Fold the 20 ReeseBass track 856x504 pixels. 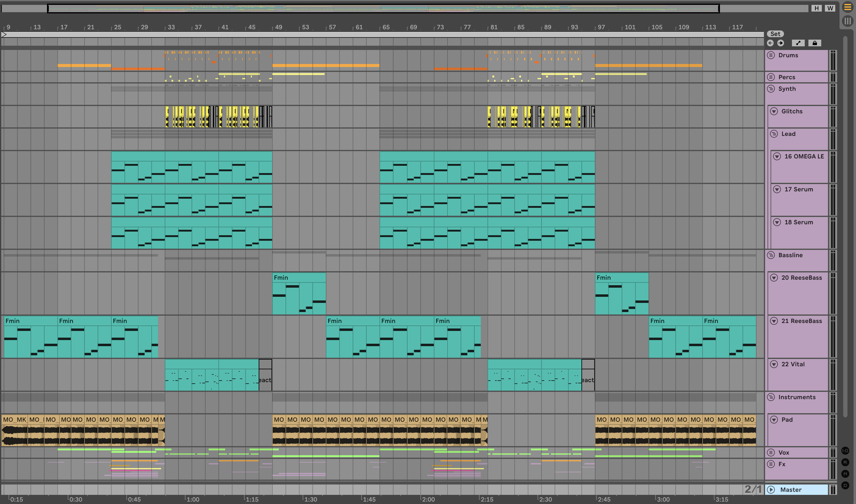[774, 278]
